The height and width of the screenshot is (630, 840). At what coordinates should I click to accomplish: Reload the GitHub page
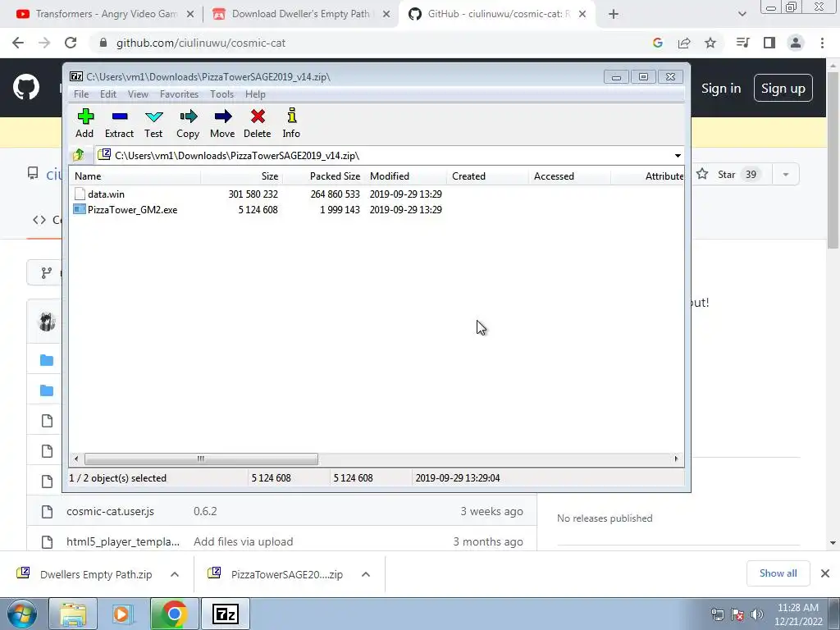coord(71,43)
